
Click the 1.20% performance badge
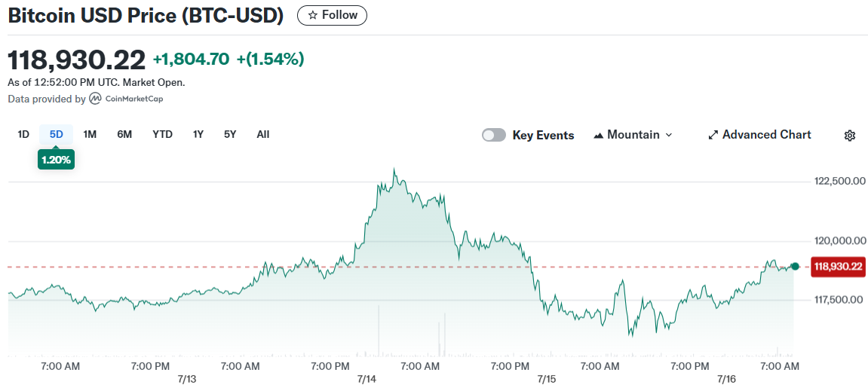point(56,160)
